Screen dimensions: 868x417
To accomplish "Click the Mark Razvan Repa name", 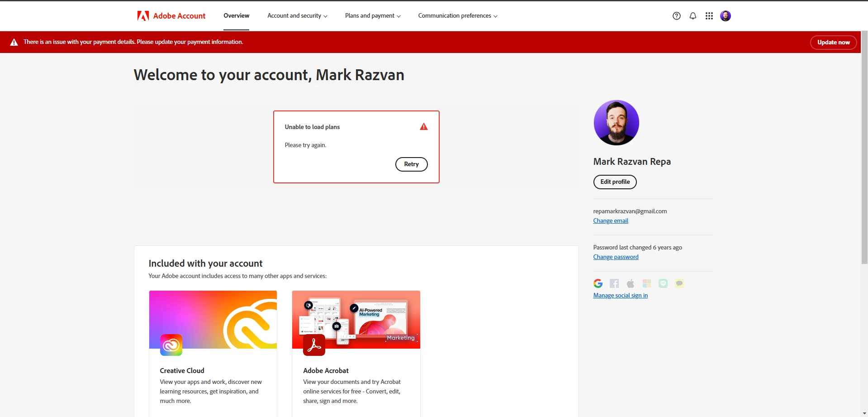I will (632, 162).
